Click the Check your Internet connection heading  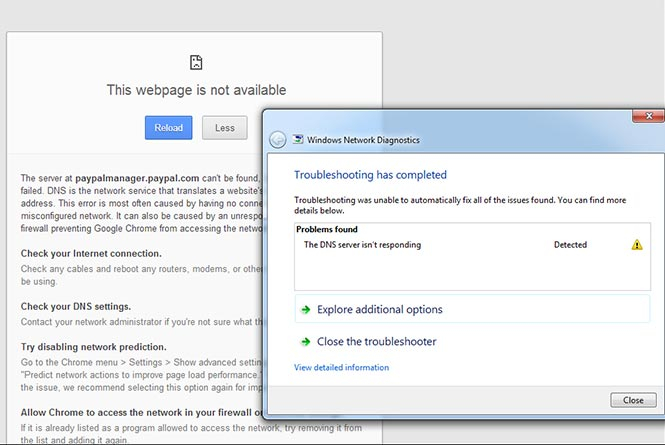91,253
